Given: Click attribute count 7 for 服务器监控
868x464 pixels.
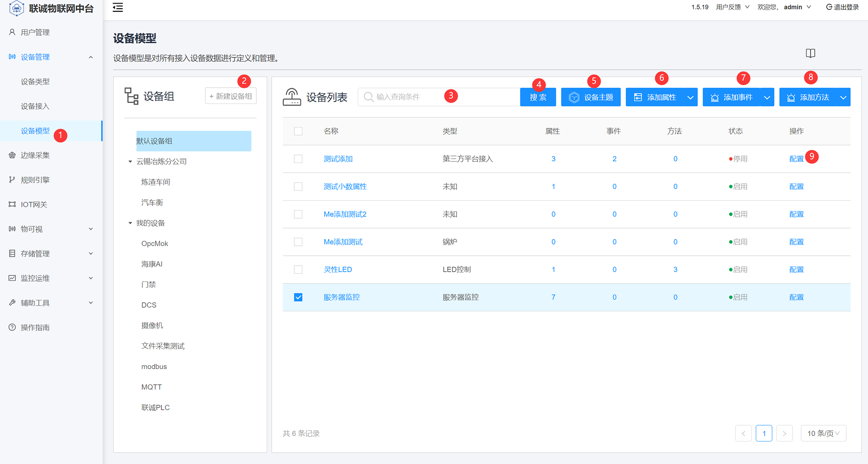Looking at the screenshot, I should point(553,297).
